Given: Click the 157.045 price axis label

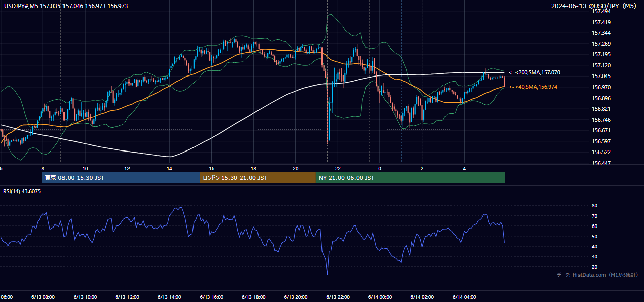Looking at the screenshot, I should pyautogui.click(x=602, y=77).
